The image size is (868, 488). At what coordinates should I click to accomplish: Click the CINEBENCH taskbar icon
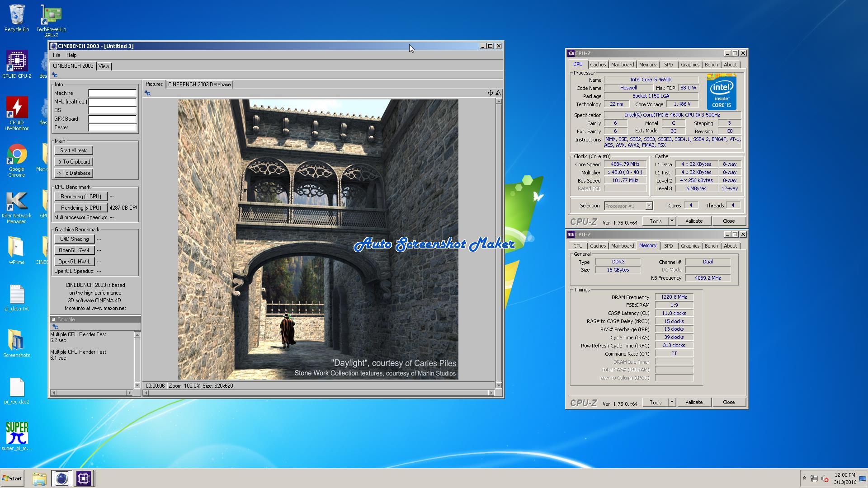61,479
